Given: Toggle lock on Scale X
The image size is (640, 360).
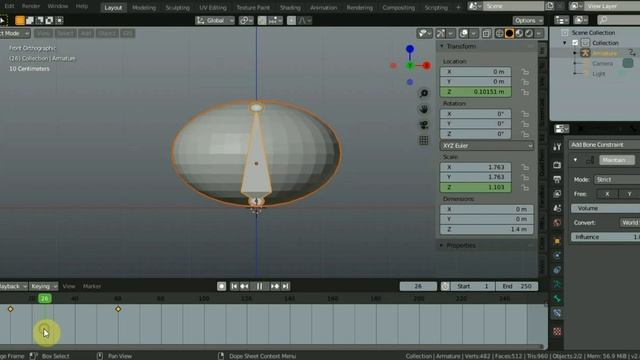Looking at the screenshot, I should [525, 167].
